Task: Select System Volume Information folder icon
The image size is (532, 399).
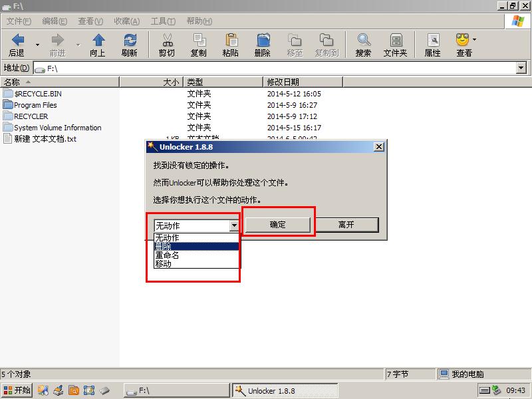Action: pyautogui.click(x=8, y=127)
